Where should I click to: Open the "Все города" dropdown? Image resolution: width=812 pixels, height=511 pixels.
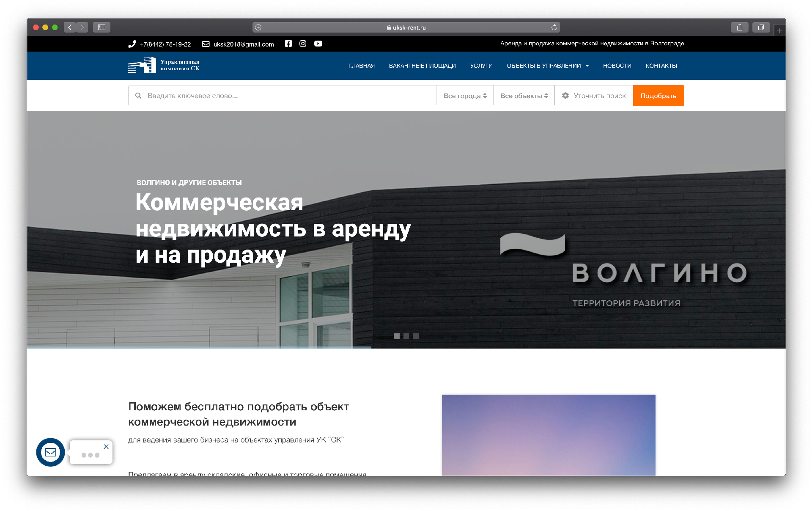pyautogui.click(x=465, y=96)
